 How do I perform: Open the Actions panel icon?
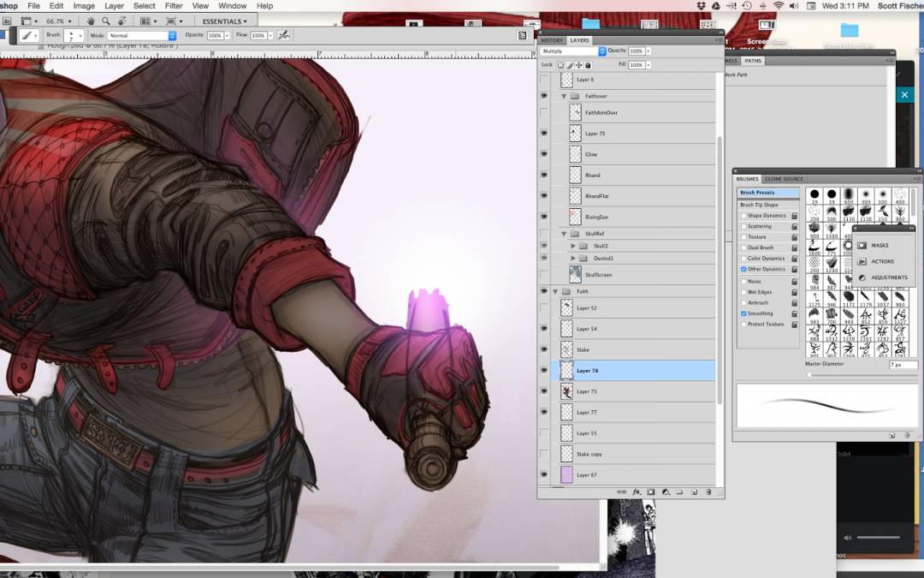(862, 261)
